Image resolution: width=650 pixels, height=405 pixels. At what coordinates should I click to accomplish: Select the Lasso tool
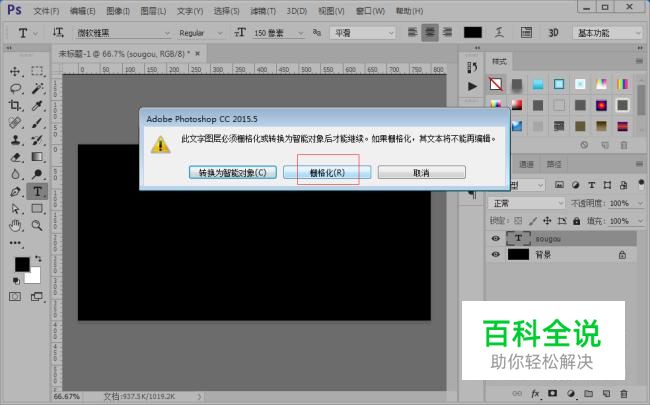coord(15,88)
